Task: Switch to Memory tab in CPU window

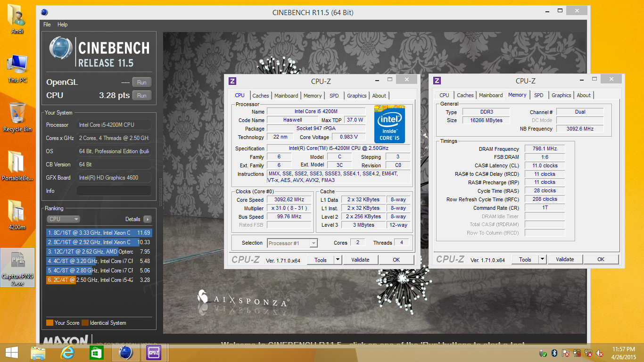Action: tap(313, 96)
